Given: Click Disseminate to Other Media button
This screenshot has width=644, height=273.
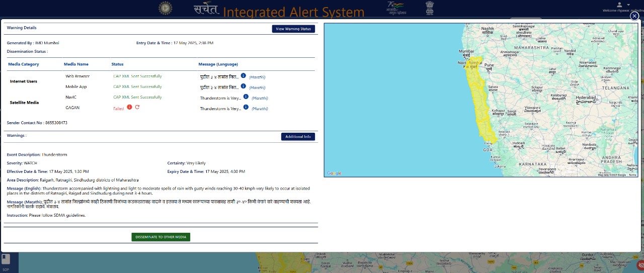Looking at the screenshot, I should [x=161, y=237].
